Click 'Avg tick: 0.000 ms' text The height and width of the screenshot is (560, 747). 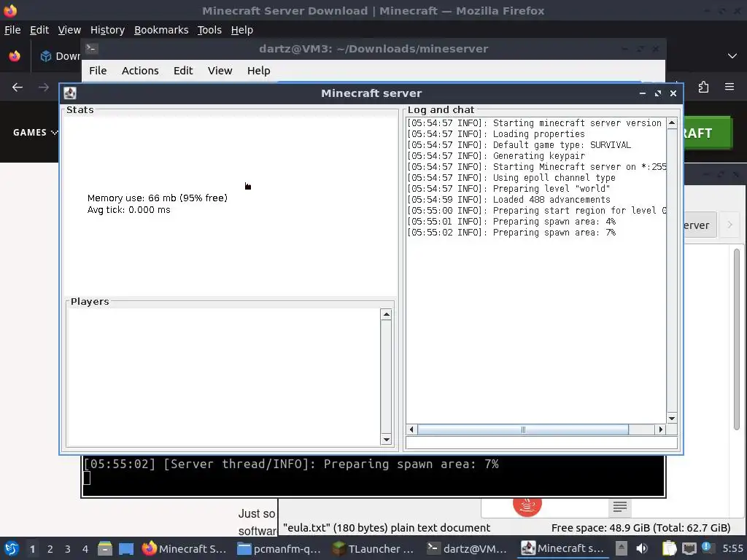[x=128, y=210]
